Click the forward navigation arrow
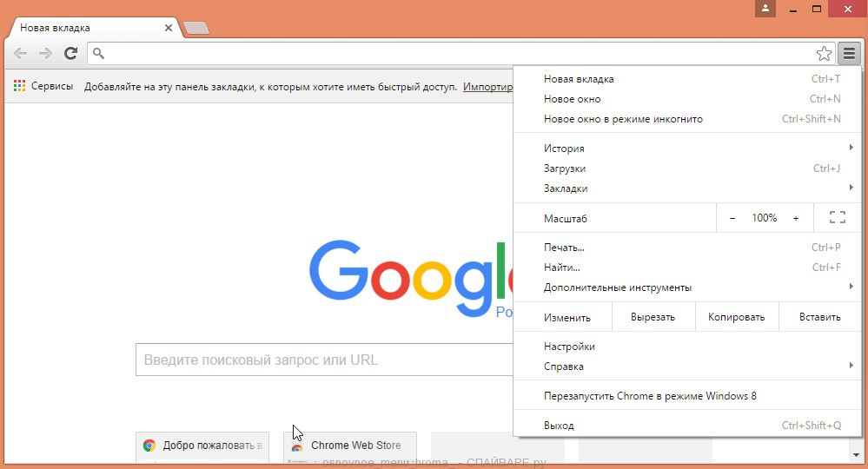The width and height of the screenshot is (868, 469). coord(46,54)
